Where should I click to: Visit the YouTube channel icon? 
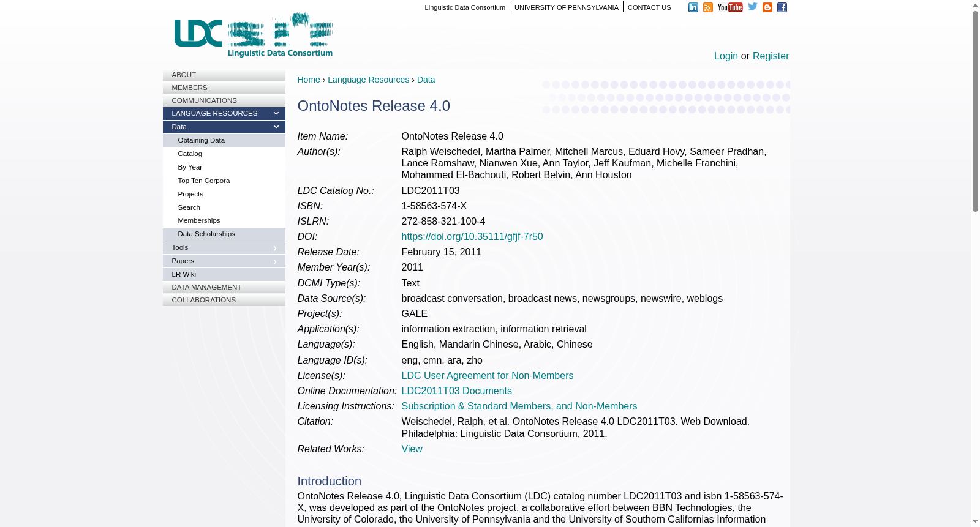coord(730,7)
